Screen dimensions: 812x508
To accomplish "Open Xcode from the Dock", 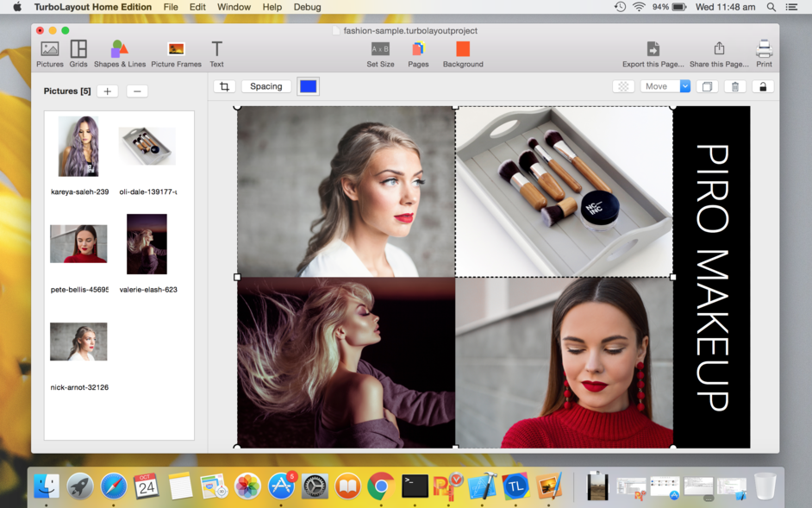I will coord(482,486).
